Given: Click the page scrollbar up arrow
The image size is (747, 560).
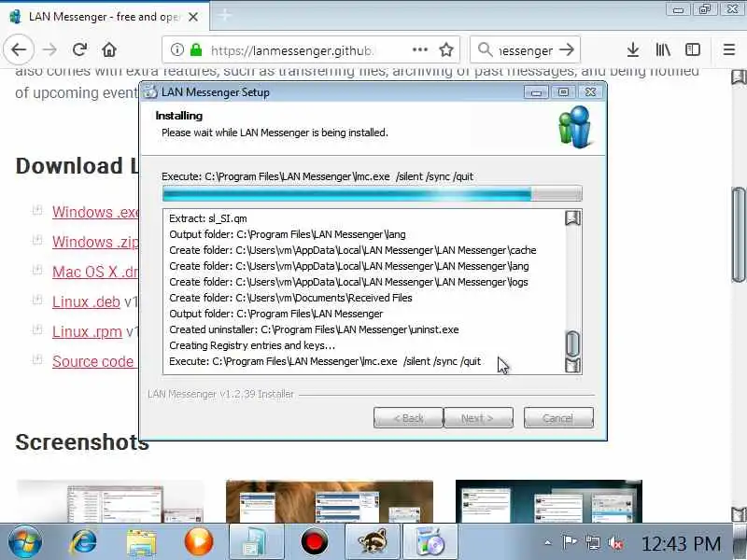Looking at the screenshot, I should 739,77.
